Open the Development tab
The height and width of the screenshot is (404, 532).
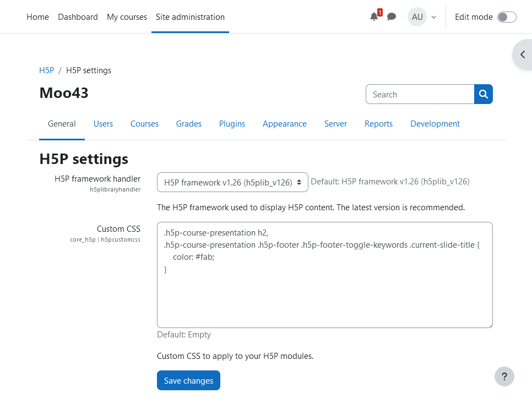[x=435, y=124]
